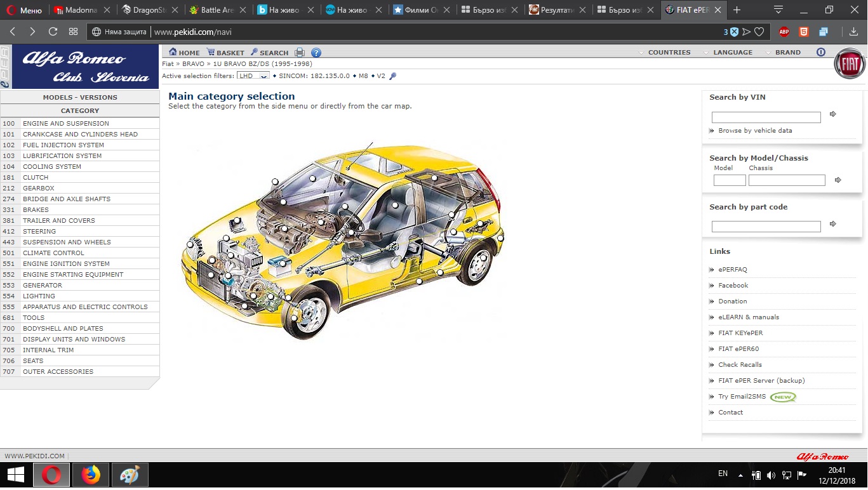Image resolution: width=868 pixels, height=490 pixels.
Task: Expand the COUNTRIES dropdown menu
Action: click(669, 53)
